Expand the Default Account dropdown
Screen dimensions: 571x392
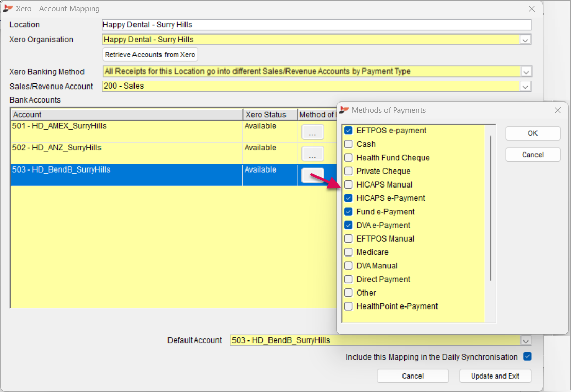(x=526, y=340)
